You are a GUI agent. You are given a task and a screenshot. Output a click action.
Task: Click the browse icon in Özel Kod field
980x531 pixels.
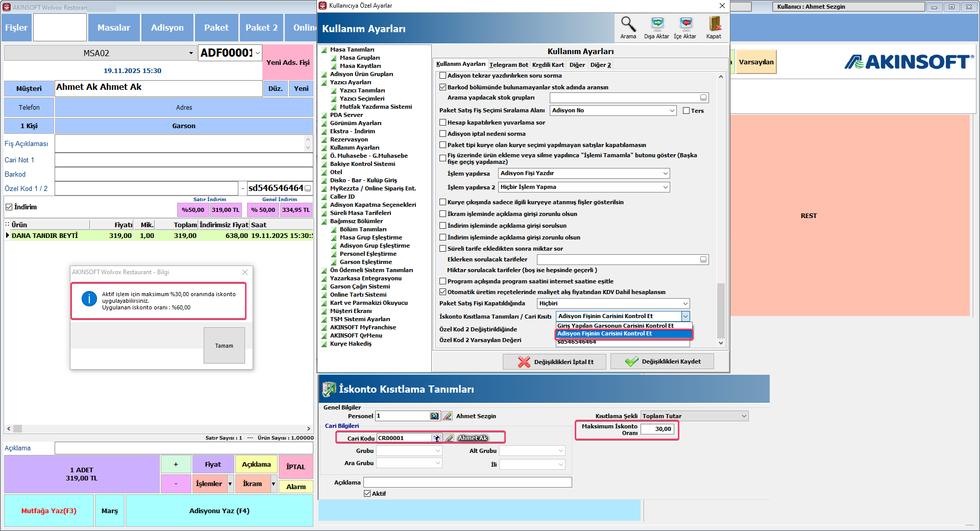pyautogui.click(x=308, y=188)
